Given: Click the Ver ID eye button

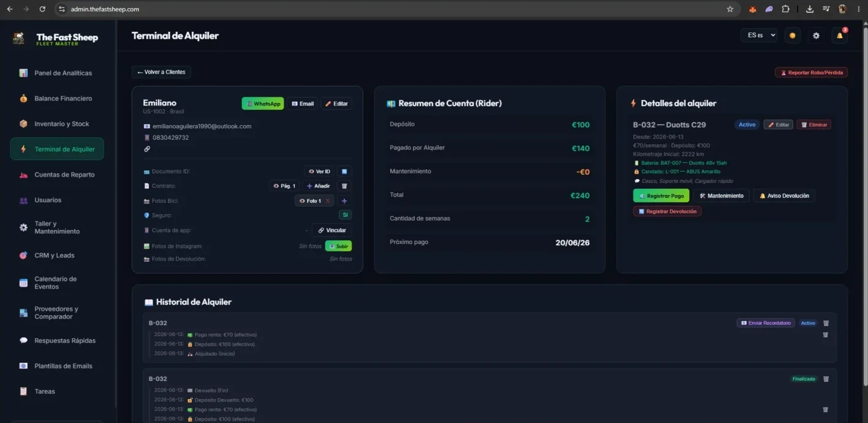Looking at the screenshot, I should (319, 172).
